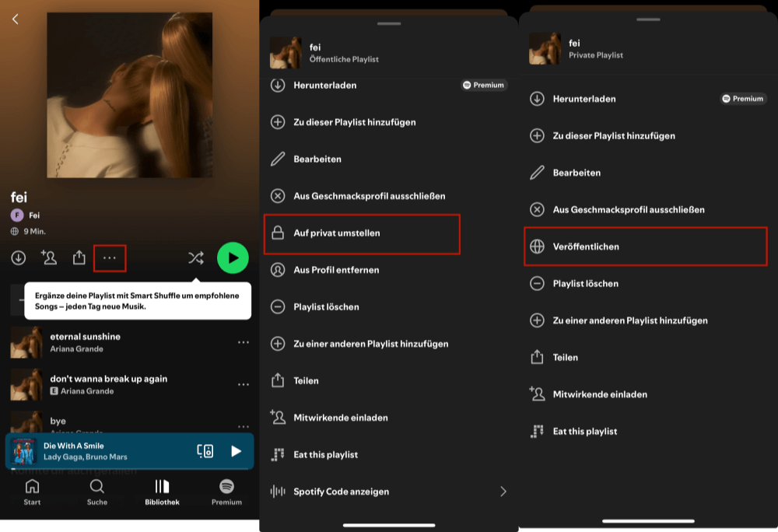This screenshot has height=532, width=778.
Task: Open options for eternal sunshine track
Action: coord(243,342)
